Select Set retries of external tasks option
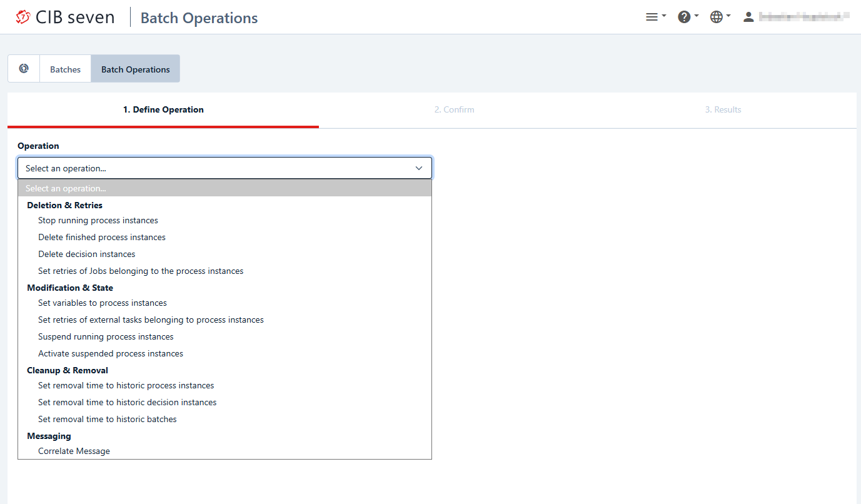 pyautogui.click(x=151, y=320)
